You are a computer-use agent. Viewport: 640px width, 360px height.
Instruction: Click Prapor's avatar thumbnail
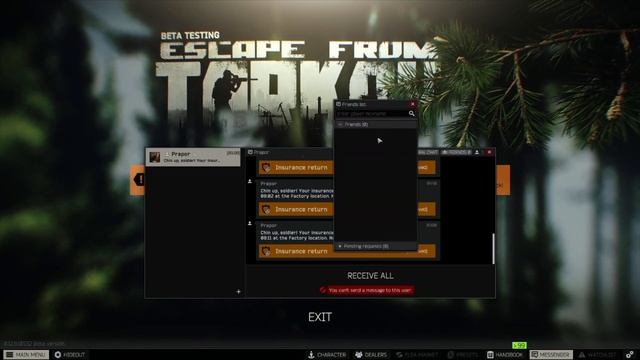point(155,157)
